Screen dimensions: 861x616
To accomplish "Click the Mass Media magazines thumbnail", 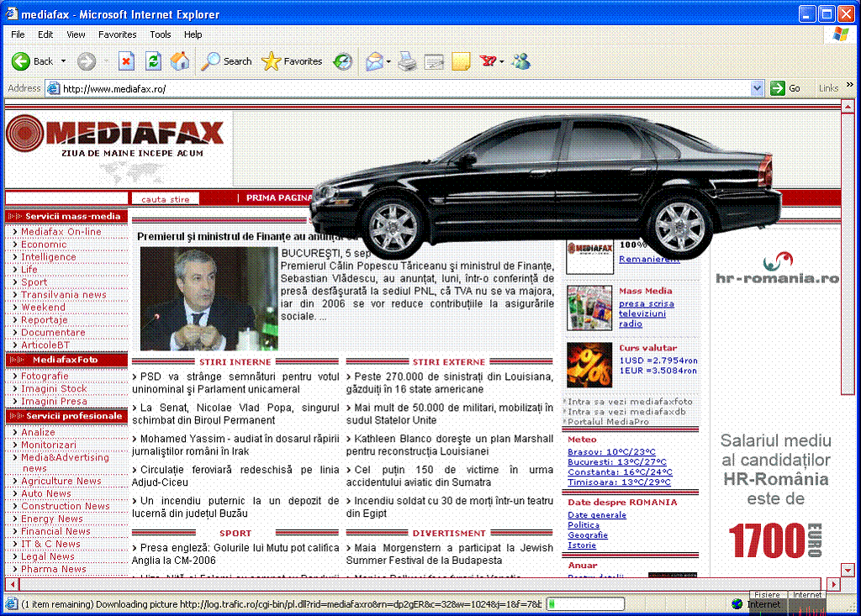I will [589, 308].
